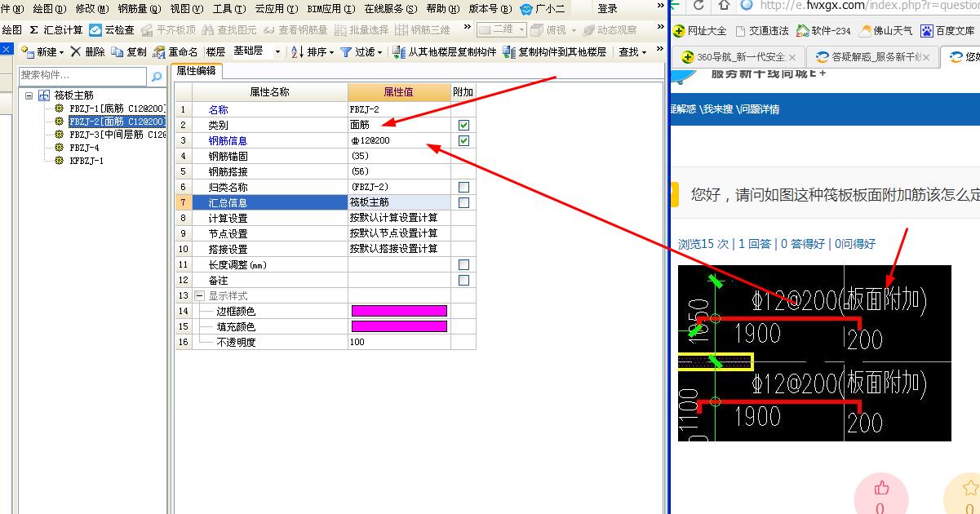Click 平齐板顶 toolbar icon
Screen dimensions: 980x514
click(x=147, y=30)
